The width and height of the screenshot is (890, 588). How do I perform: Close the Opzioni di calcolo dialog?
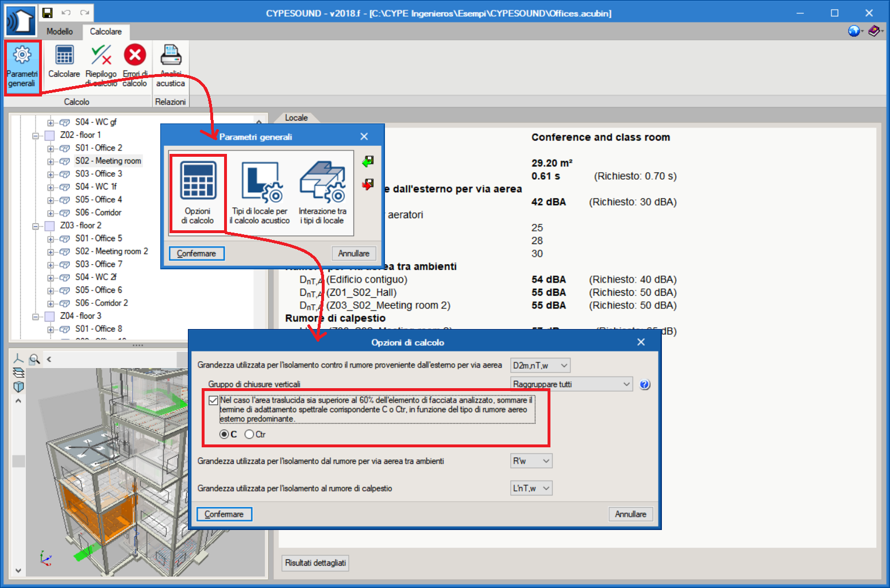click(641, 342)
